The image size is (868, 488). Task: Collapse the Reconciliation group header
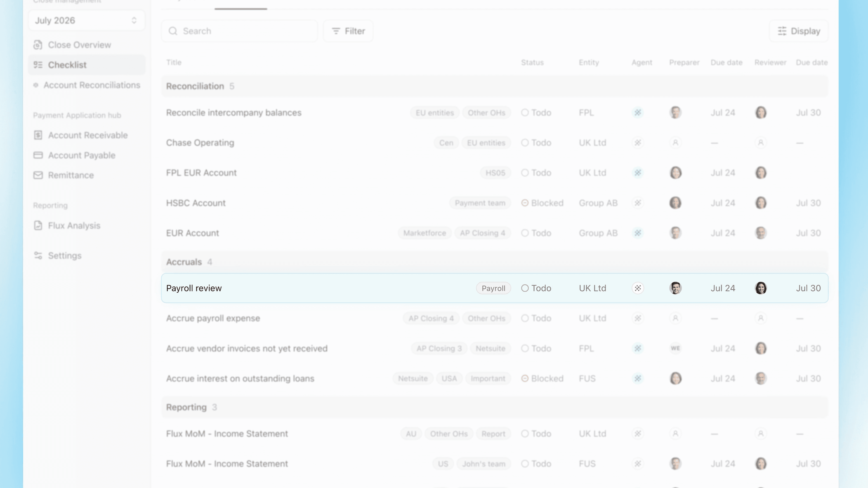(495, 86)
